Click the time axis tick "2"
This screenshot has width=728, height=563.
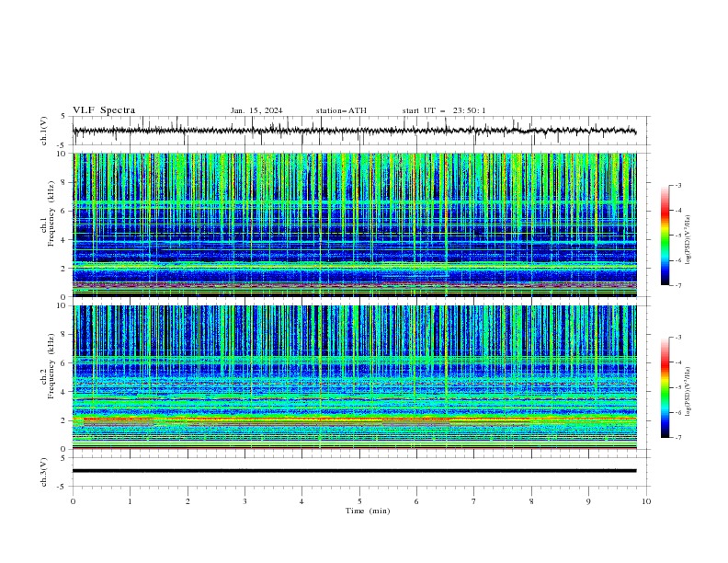pos(188,501)
